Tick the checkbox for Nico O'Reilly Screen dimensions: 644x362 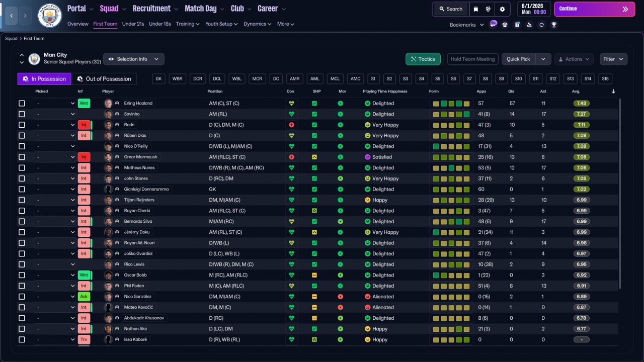(22, 146)
